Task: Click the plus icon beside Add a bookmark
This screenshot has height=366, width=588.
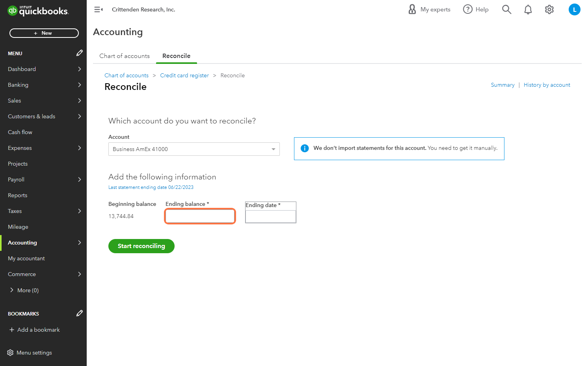Action: tap(12, 330)
